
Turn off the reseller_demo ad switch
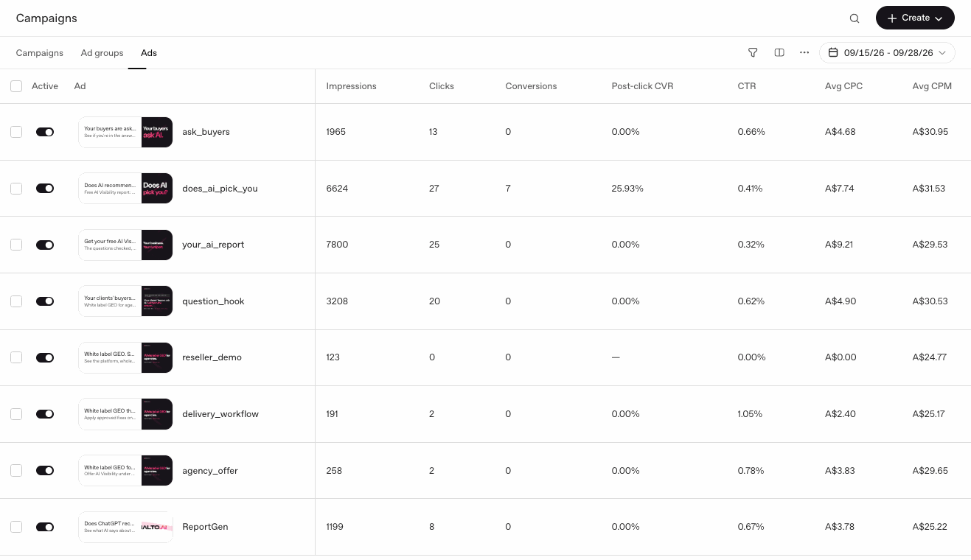pyautogui.click(x=45, y=357)
